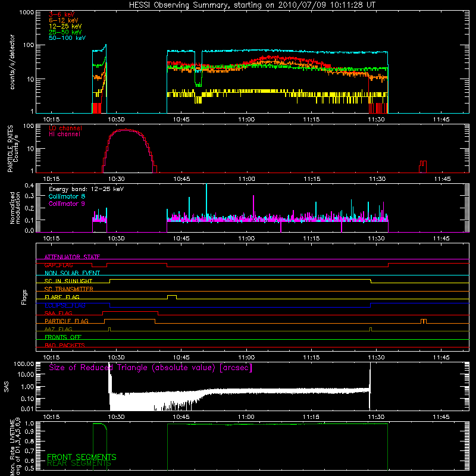Click the FLARE_FLAG label
Image resolution: width=476 pixels, height=476 pixels.
(62, 297)
